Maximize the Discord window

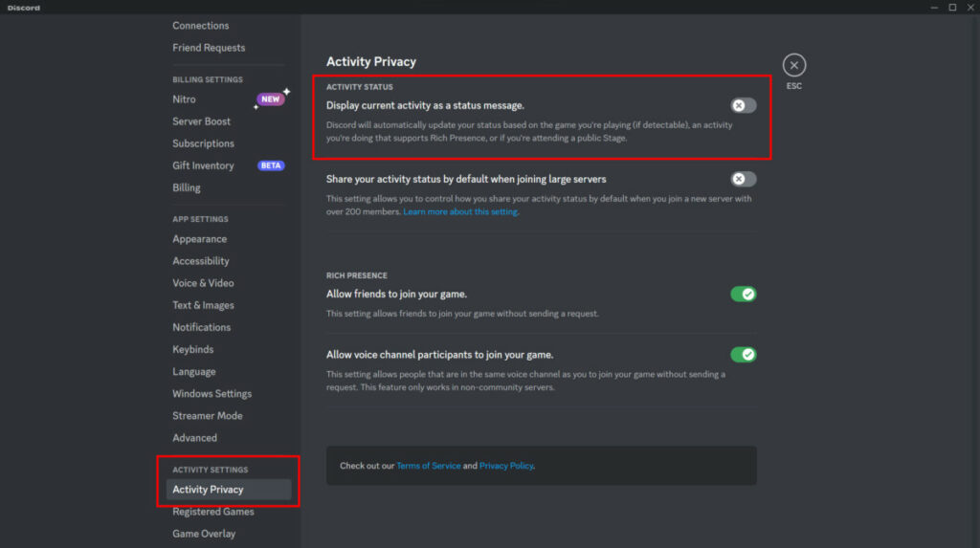pos(952,7)
